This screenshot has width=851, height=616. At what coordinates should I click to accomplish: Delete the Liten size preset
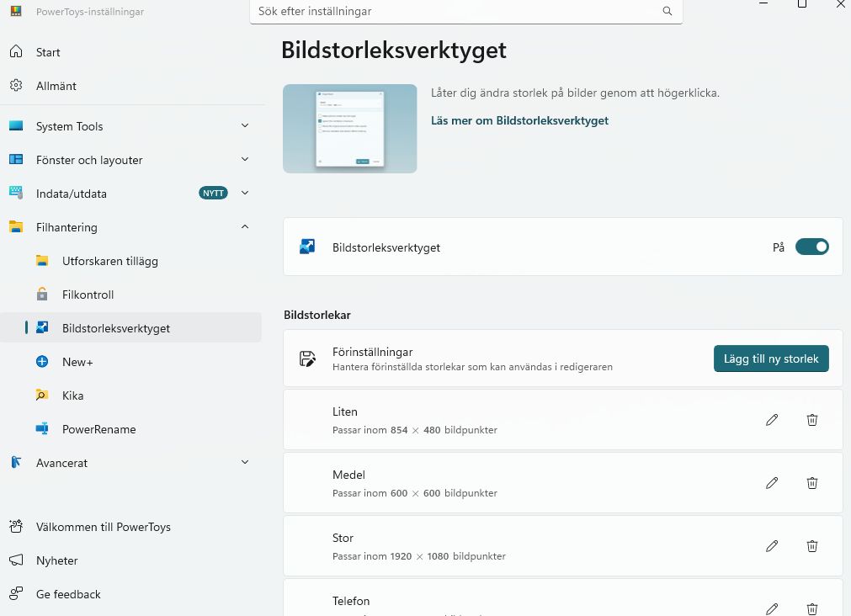click(x=812, y=420)
